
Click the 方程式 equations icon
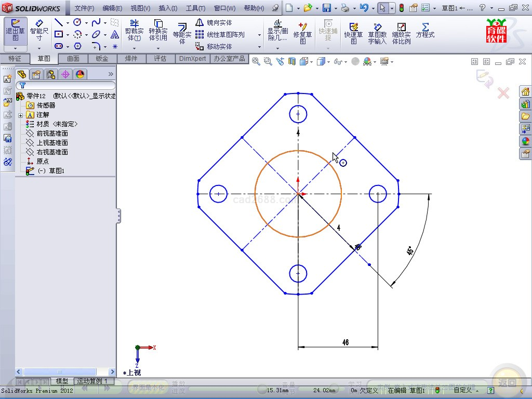(x=425, y=30)
